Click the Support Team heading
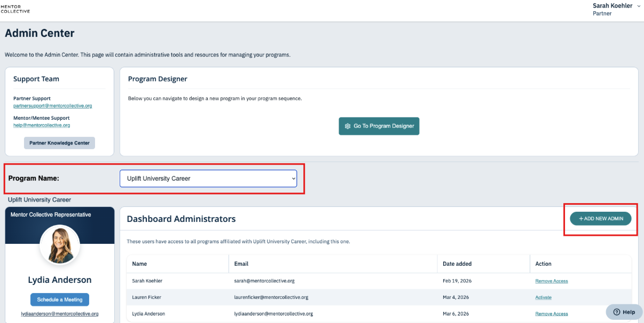 pyautogui.click(x=36, y=79)
